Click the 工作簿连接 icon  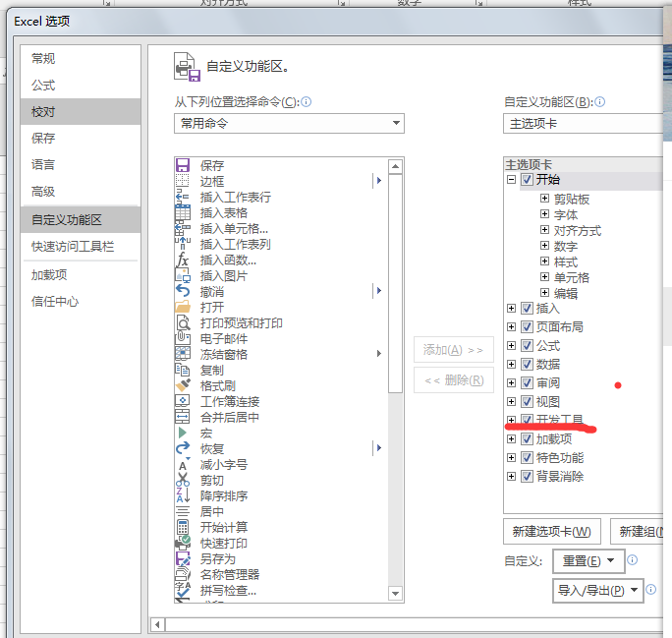point(183,401)
